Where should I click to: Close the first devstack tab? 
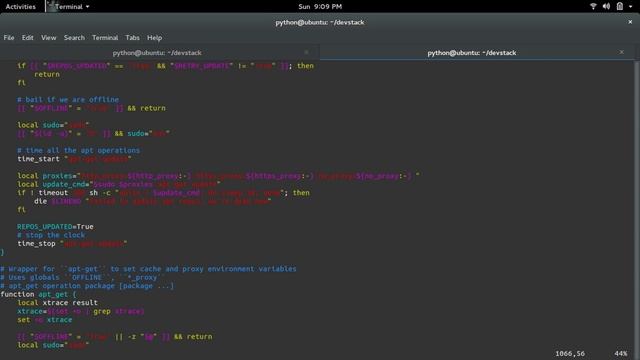click(x=307, y=52)
